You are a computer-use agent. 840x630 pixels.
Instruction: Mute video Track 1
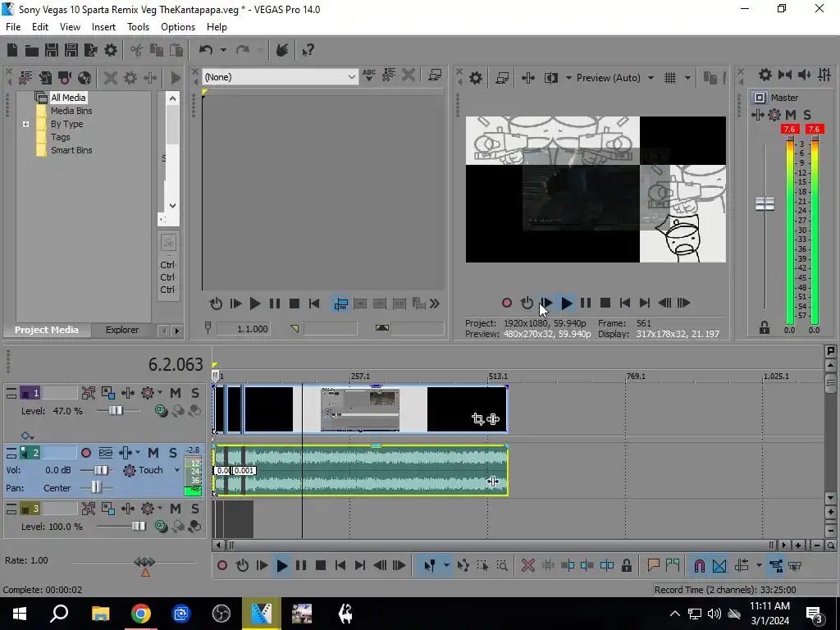(x=176, y=393)
